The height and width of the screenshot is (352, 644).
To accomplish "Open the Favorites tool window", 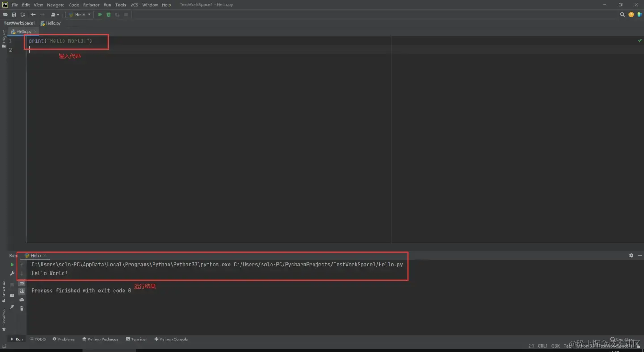I will [x=4, y=320].
